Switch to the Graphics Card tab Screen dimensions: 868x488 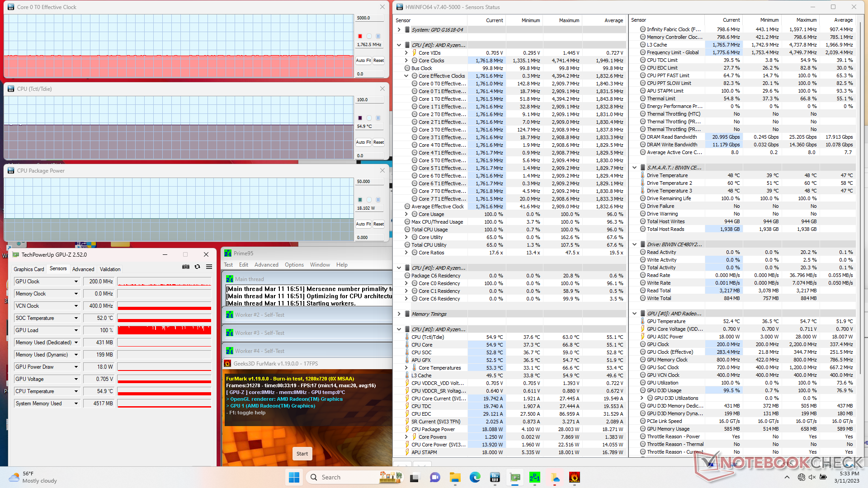coord(29,269)
